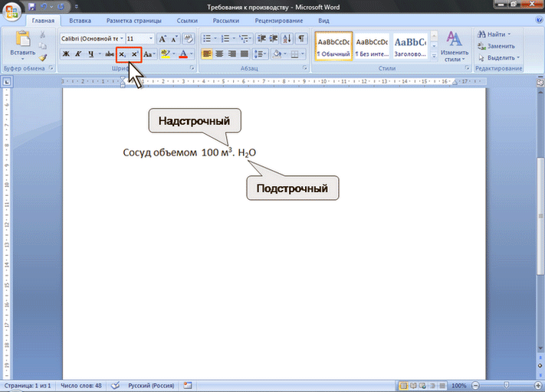545x392 pixels.
Task: Toggle underline Ч formatting
Action: click(x=91, y=54)
